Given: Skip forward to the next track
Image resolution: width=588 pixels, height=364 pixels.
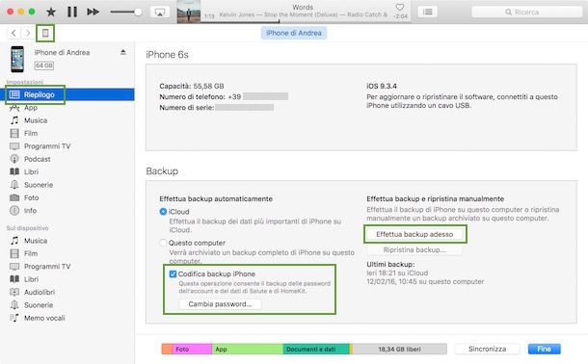Looking at the screenshot, I should tap(93, 12).
